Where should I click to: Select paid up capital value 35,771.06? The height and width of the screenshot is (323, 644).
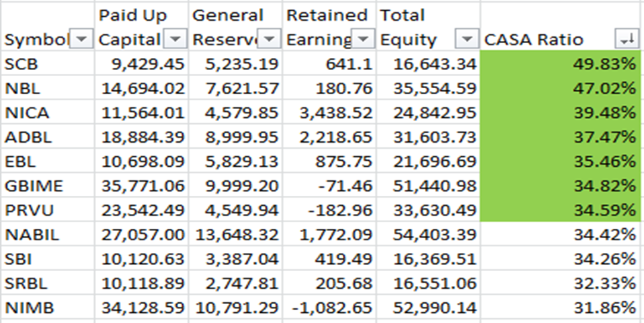click(142, 186)
